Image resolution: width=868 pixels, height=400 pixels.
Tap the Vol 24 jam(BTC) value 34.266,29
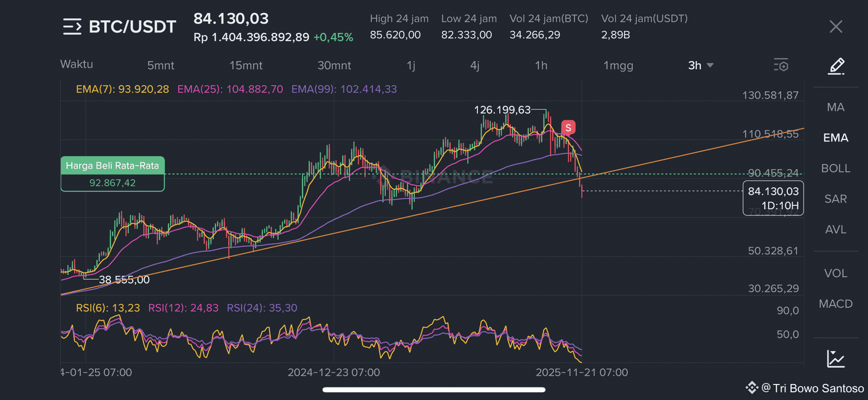pos(535,35)
